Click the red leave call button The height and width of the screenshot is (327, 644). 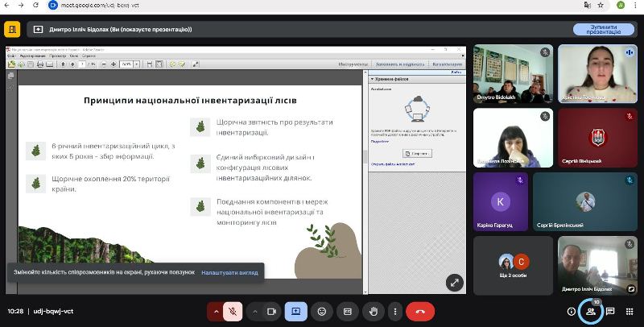click(x=420, y=311)
